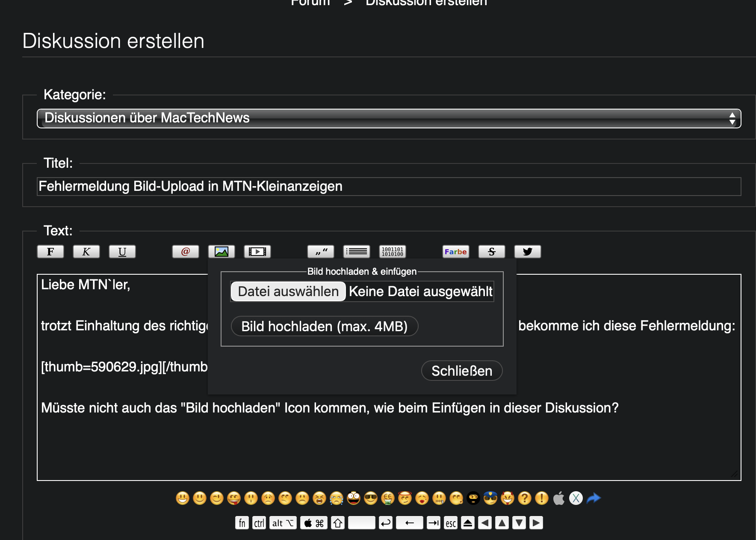Insert the up arrow key symbol
This screenshot has width=756, height=540.
(502, 523)
